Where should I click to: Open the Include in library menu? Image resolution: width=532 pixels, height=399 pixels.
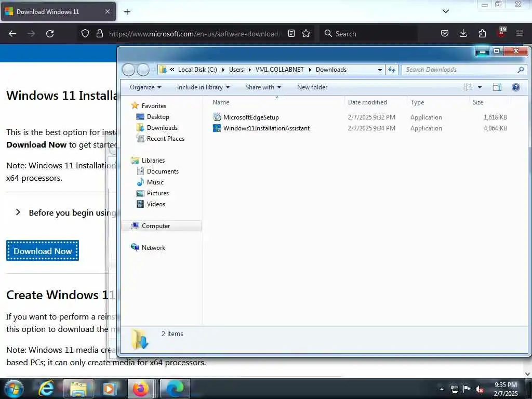point(203,87)
